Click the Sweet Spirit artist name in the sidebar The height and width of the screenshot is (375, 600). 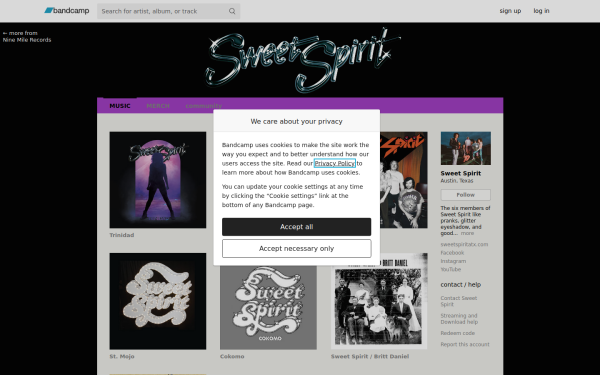point(461,173)
